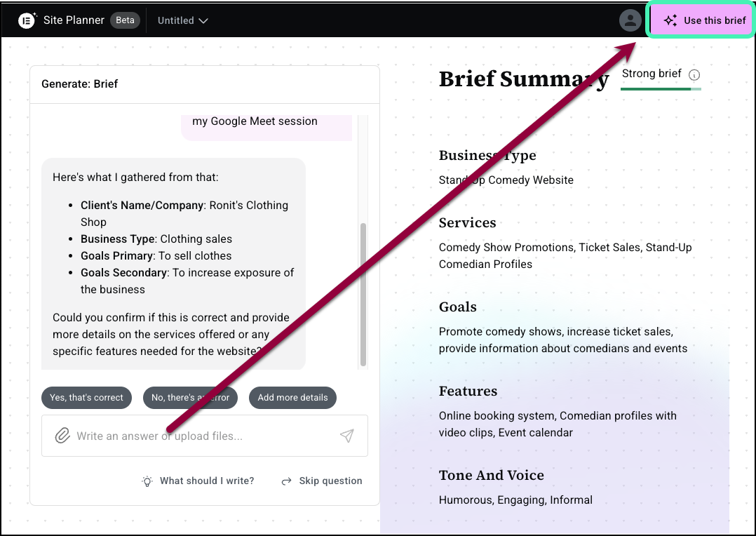The width and height of the screenshot is (756, 536).
Task: Click the Skip question link
Action: click(x=330, y=481)
